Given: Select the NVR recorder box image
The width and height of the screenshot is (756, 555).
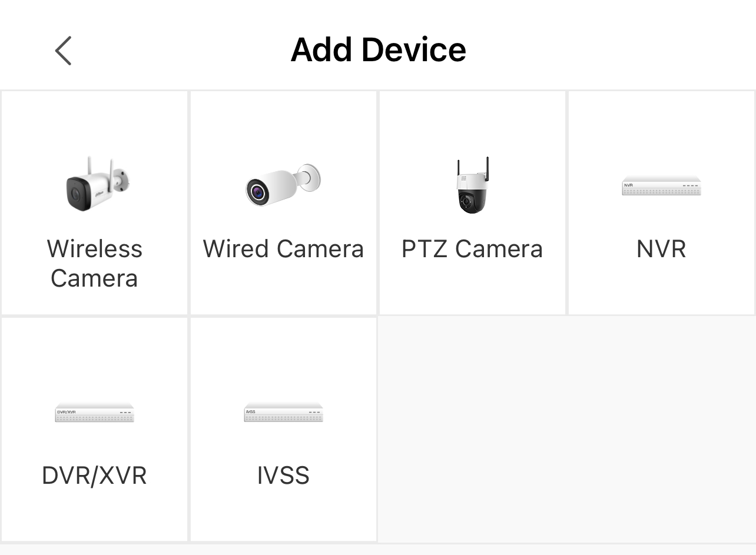Looking at the screenshot, I should 662,186.
